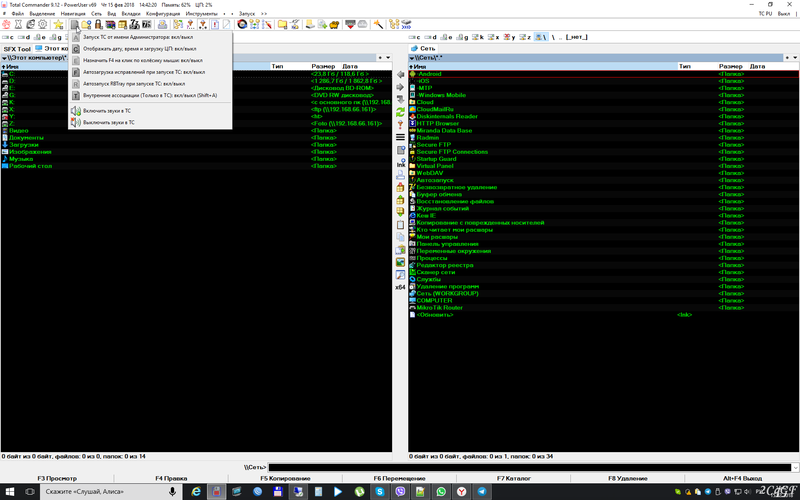
Task: Open history dropdown arrow of right panel
Action: click(x=795, y=58)
